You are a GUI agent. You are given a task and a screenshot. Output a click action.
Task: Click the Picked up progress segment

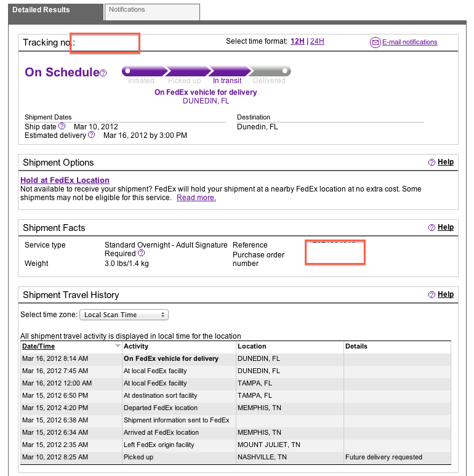188,71
